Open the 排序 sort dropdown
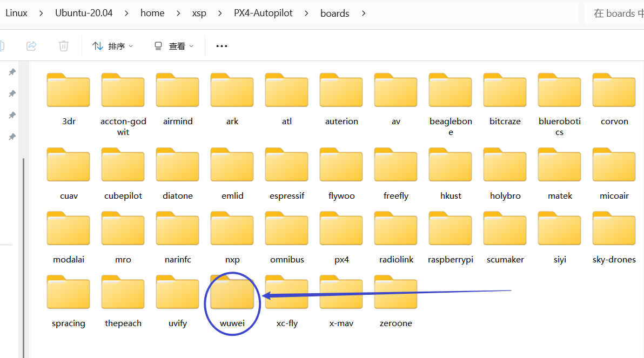The width and height of the screenshot is (644, 358). pyautogui.click(x=112, y=46)
